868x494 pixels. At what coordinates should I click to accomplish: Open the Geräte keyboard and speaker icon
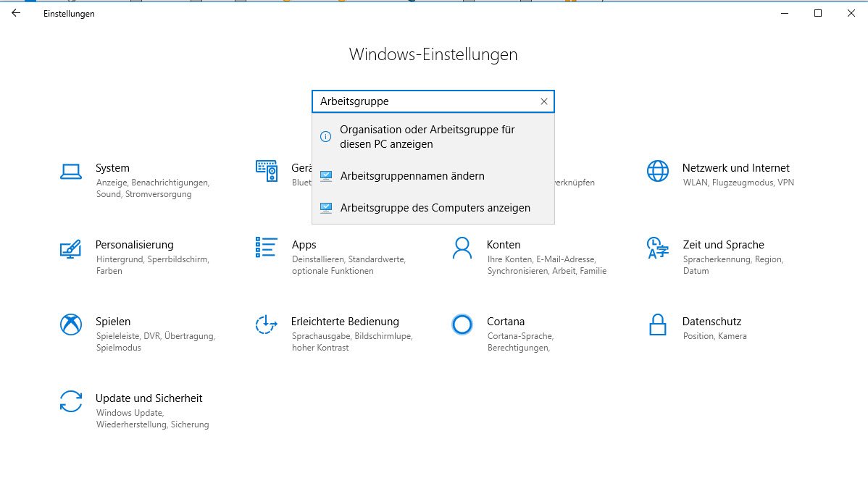pos(266,171)
